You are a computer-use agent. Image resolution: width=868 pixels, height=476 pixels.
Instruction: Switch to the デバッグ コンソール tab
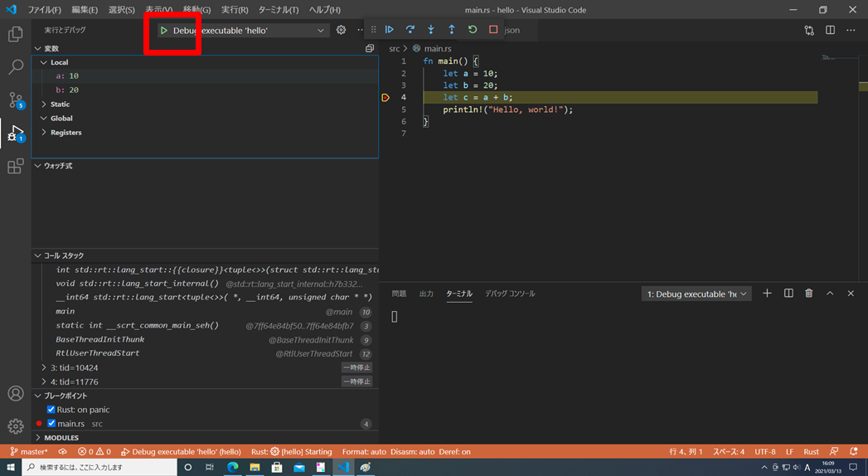[510, 294]
